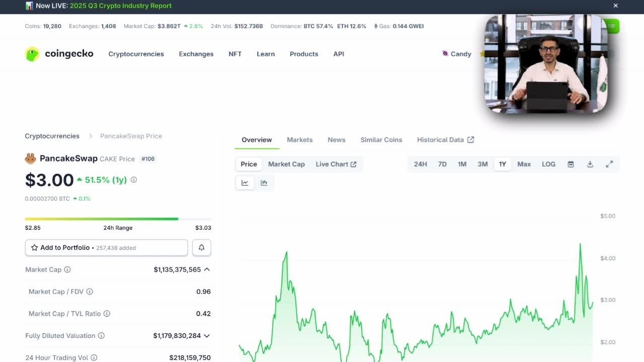Screen dimensions: 644x362
Task: Open the Markets tab
Action: pyautogui.click(x=299, y=140)
